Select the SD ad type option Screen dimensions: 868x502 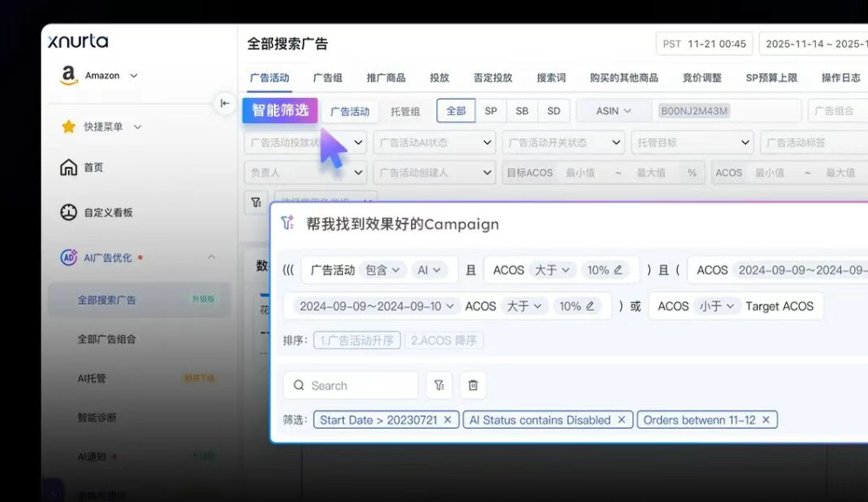(x=554, y=111)
